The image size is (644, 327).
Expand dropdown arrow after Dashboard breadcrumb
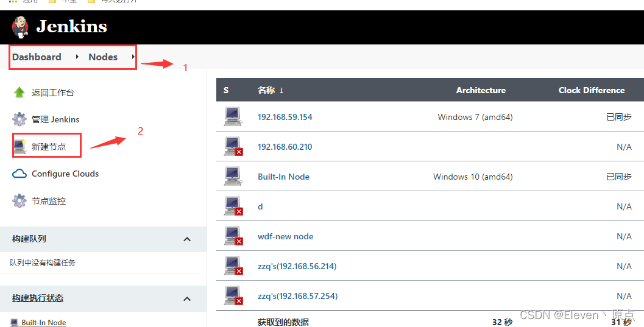77,57
